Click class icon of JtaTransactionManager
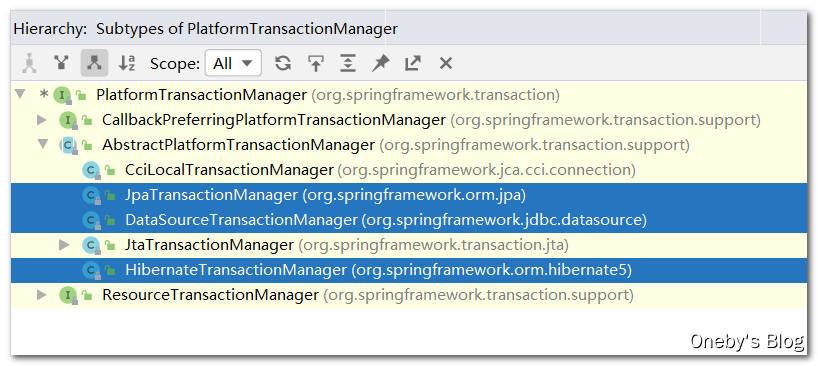The width and height of the screenshot is (818, 366). 91,245
